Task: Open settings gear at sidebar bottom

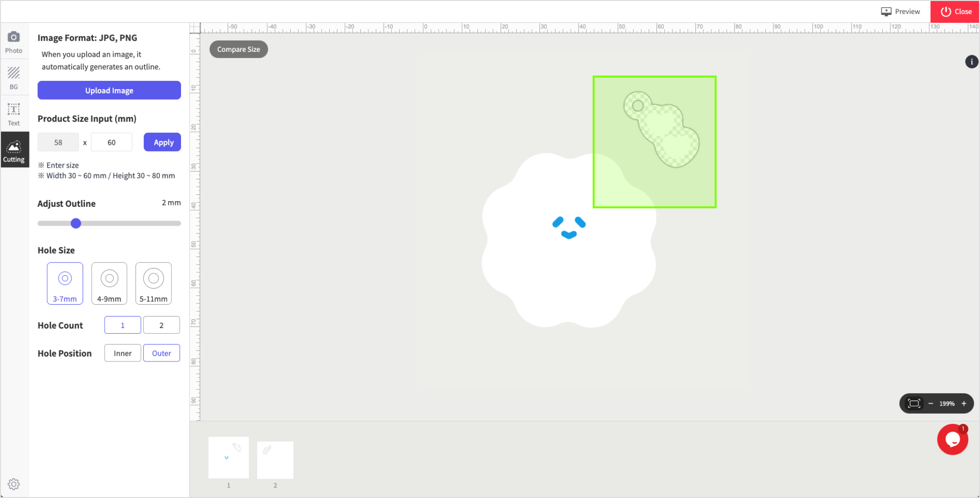Action: [14, 484]
